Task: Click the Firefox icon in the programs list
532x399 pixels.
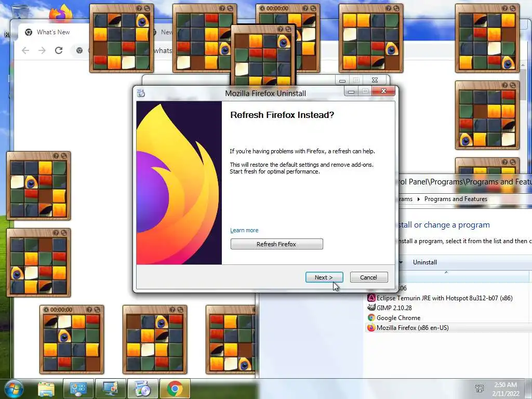Action: pos(371,328)
